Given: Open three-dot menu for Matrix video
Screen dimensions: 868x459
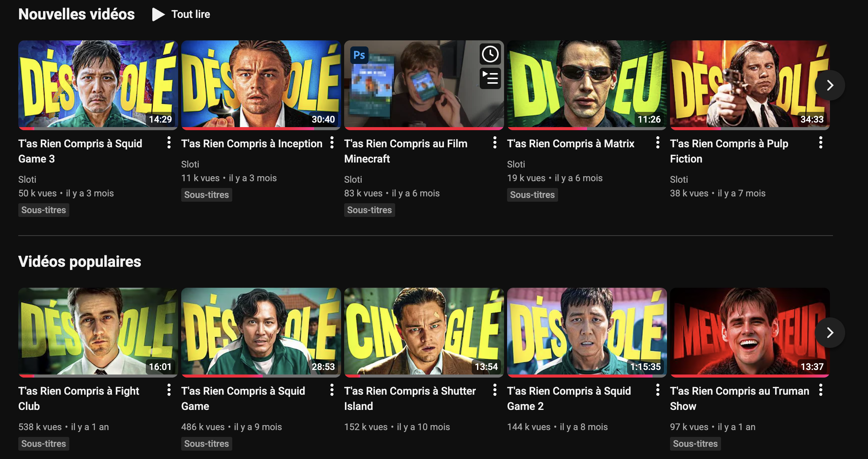Looking at the screenshot, I should 658,143.
